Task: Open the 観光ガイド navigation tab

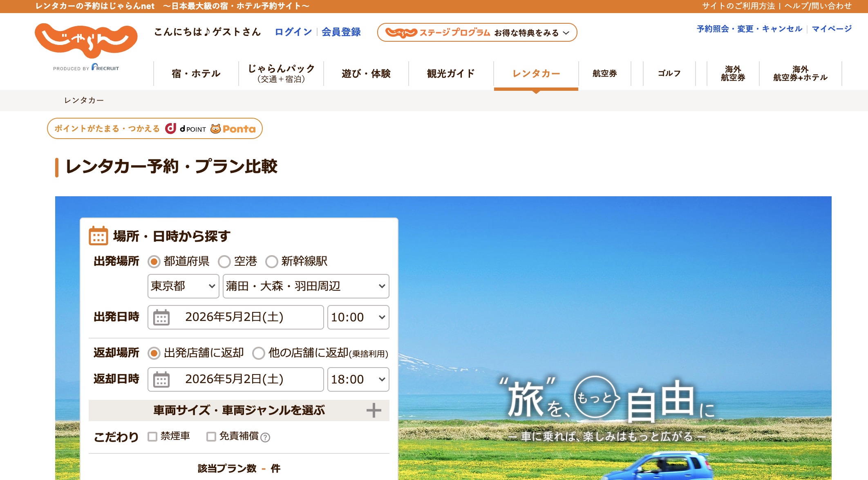Action: coord(451,74)
